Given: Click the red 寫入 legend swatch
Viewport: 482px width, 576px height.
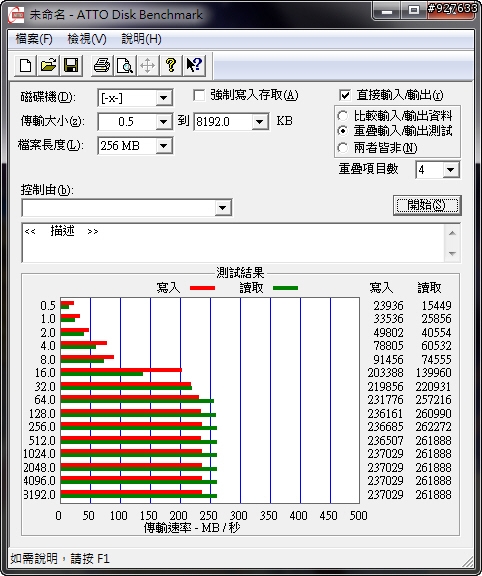Looking at the screenshot, I should (x=202, y=288).
